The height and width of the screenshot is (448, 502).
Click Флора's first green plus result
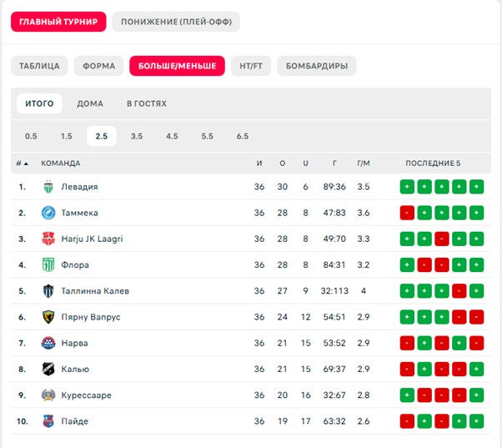(x=407, y=264)
